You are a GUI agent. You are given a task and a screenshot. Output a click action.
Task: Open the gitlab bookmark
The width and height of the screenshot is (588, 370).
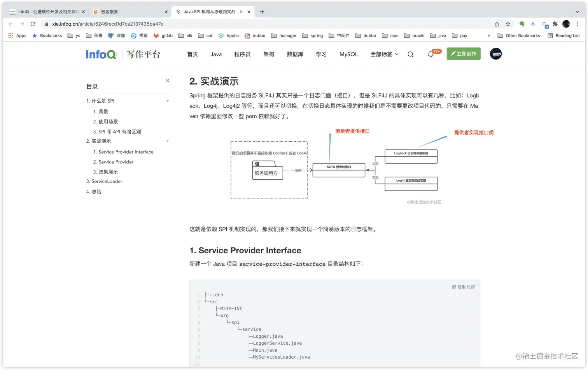(x=163, y=35)
